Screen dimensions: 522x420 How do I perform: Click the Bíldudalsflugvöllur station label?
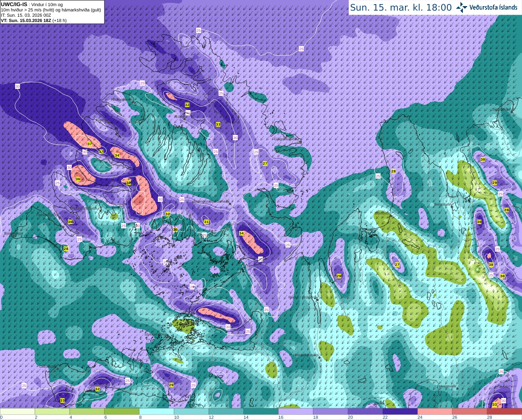click(x=85, y=208)
